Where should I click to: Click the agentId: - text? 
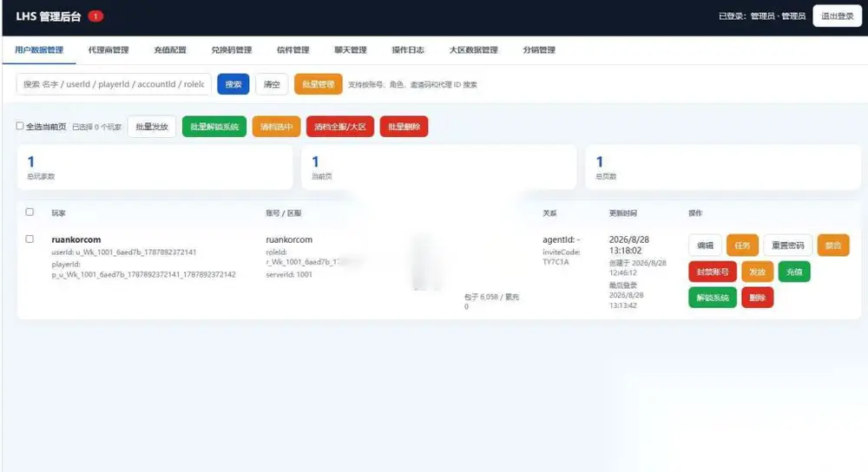pyautogui.click(x=562, y=239)
